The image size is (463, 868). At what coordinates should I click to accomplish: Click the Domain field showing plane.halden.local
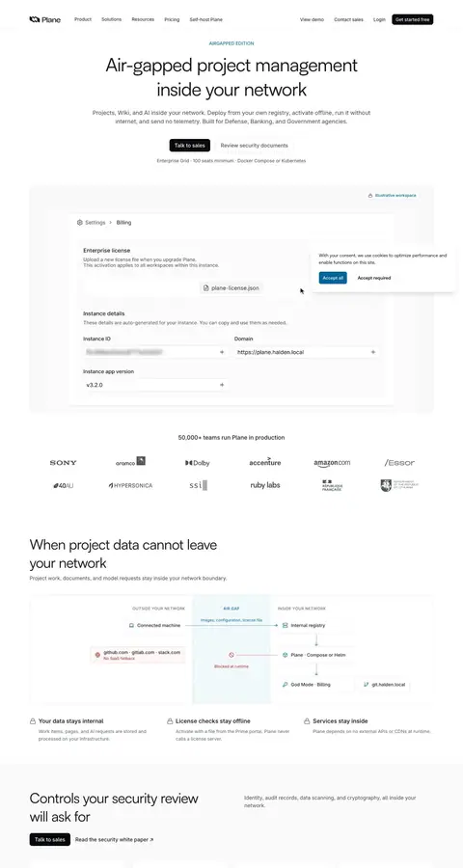[x=307, y=352]
